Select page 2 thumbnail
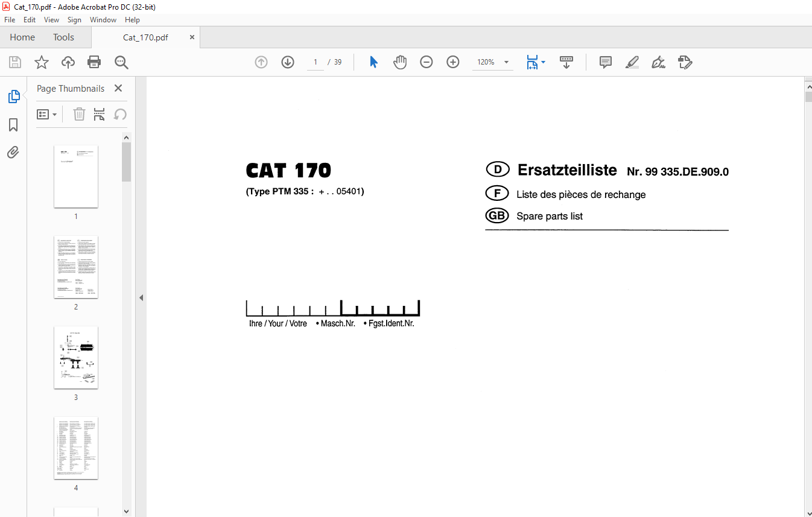 [76, 267]
